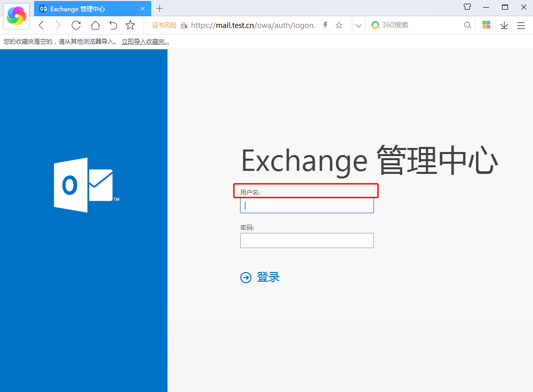The width and height of the screenshot is (533, 392).
Task: Click the circled arrow beside 登录
Action: 246,277
